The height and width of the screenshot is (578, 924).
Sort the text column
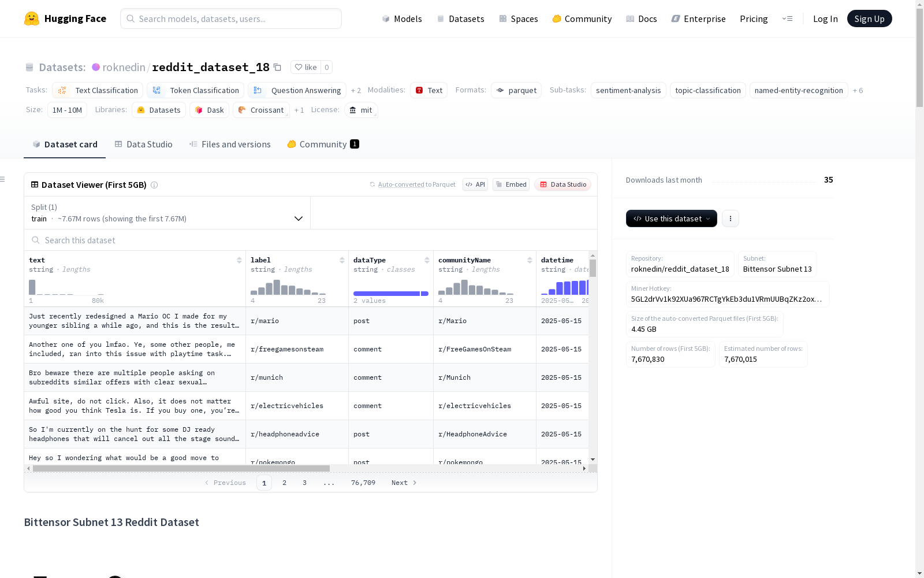[x=239, y=260]
